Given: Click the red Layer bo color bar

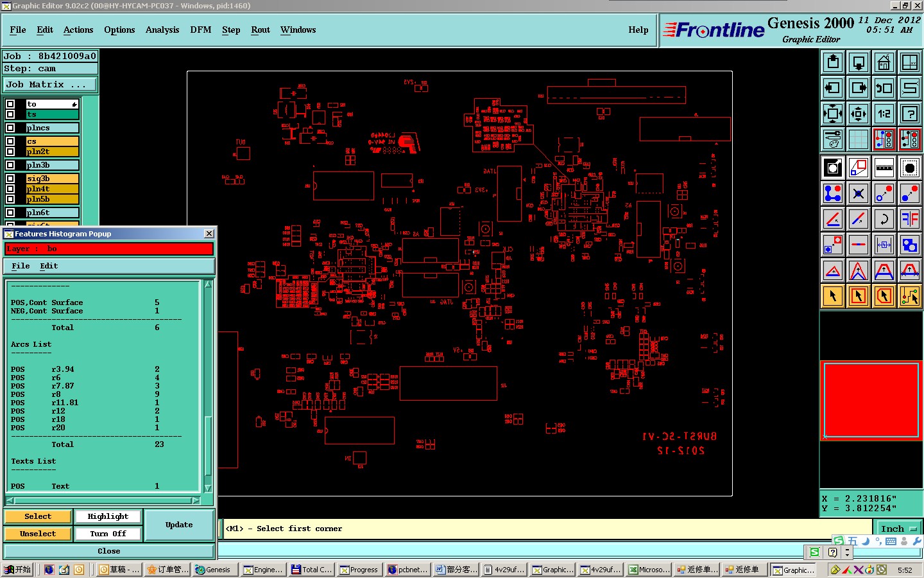Looking at the screenshot, I should click(109, 249).
